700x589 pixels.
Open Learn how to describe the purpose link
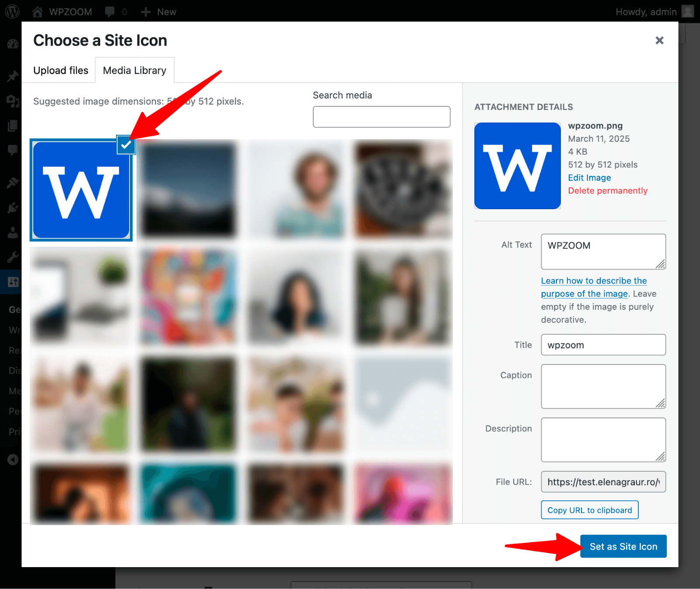[594, 287]
